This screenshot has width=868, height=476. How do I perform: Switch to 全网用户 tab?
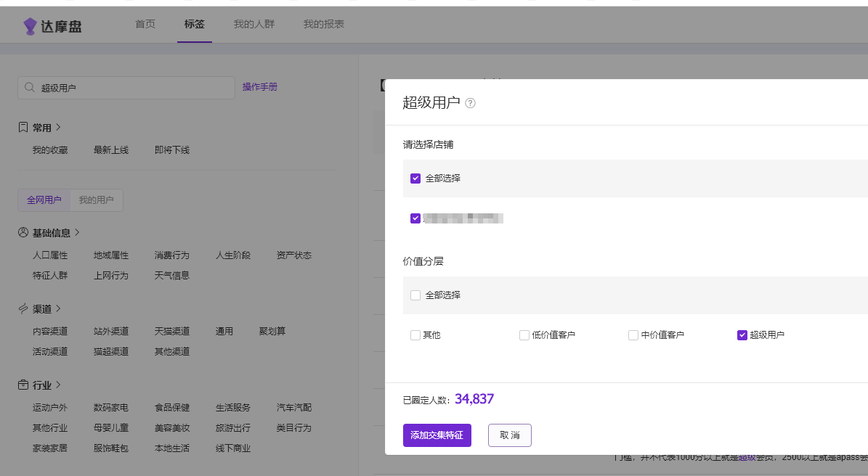pos(44,200)
